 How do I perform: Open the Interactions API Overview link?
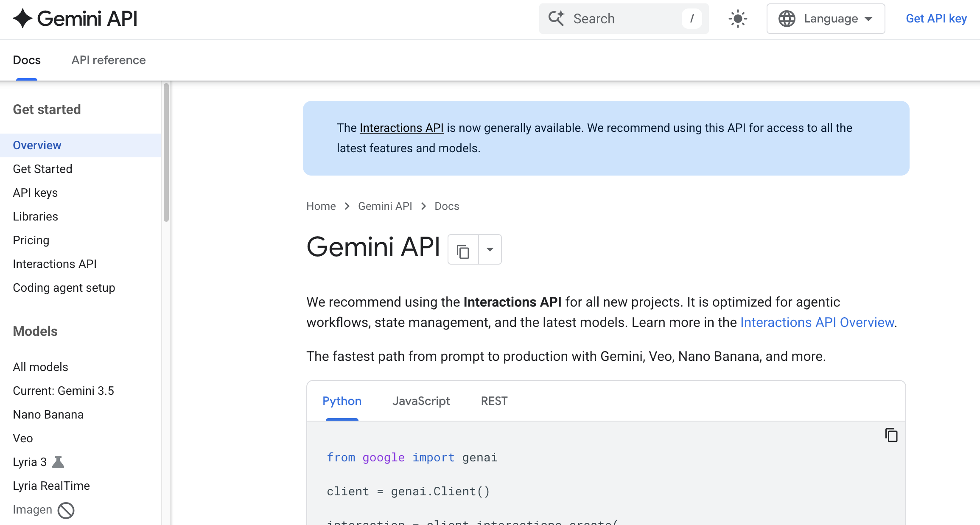point(817,323)
